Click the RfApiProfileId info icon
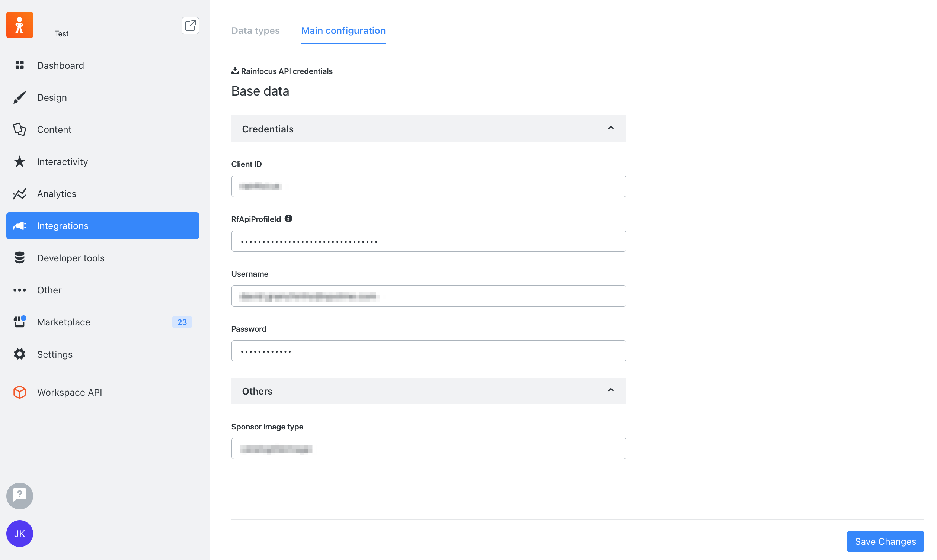Screen dimensions: 937x560 pos(288,219)
